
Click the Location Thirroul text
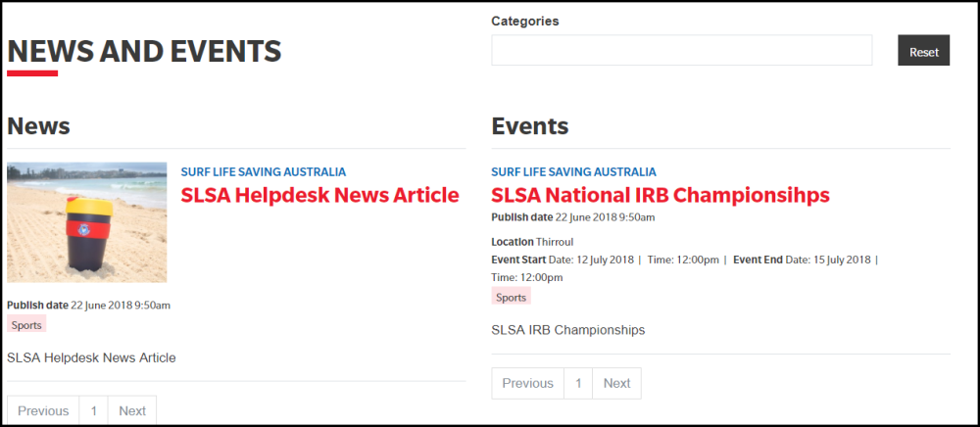pos(532,242)
